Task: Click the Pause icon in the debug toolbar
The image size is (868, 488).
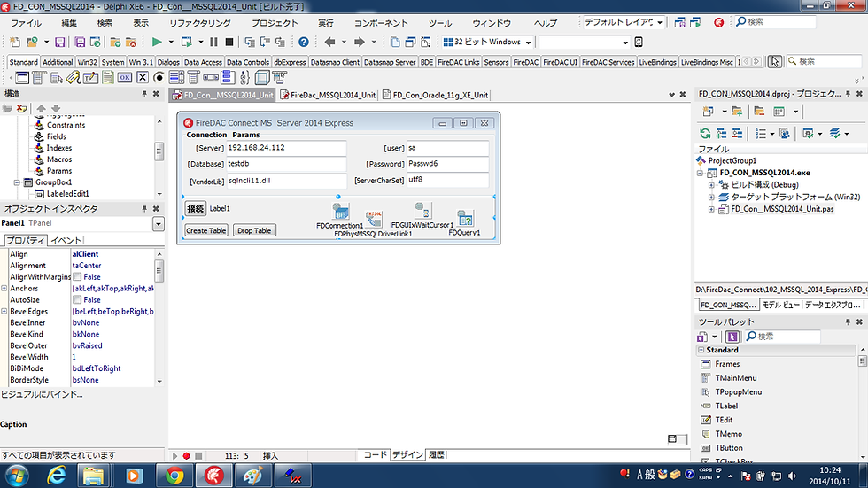Action: (213, 42)
